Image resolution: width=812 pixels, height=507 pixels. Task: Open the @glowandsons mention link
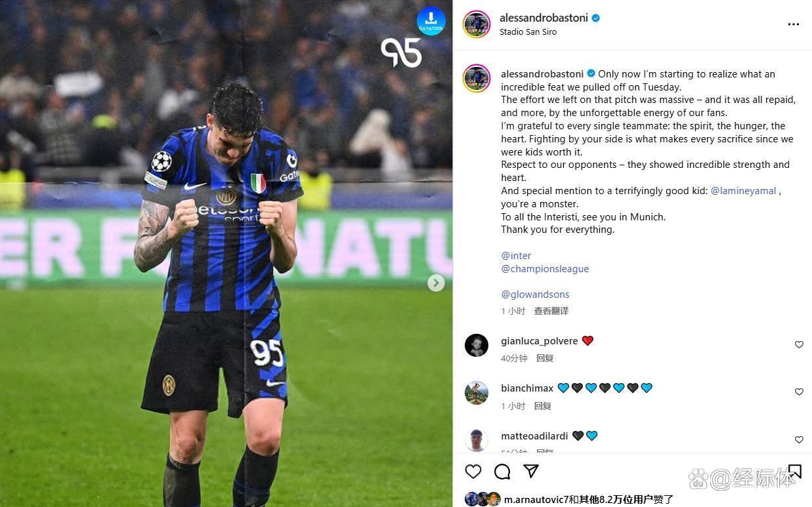point(535,294)
